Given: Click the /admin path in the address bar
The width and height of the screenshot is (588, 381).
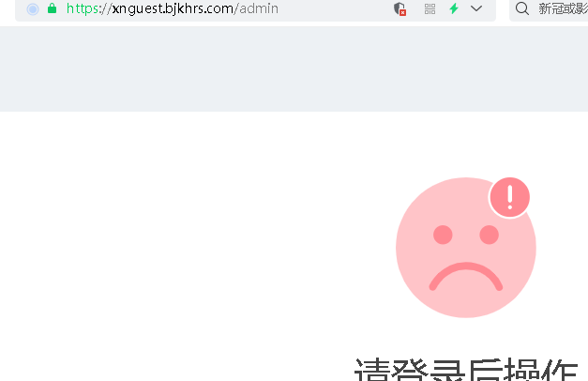Looking at the screenshot, I should [257, 8].
